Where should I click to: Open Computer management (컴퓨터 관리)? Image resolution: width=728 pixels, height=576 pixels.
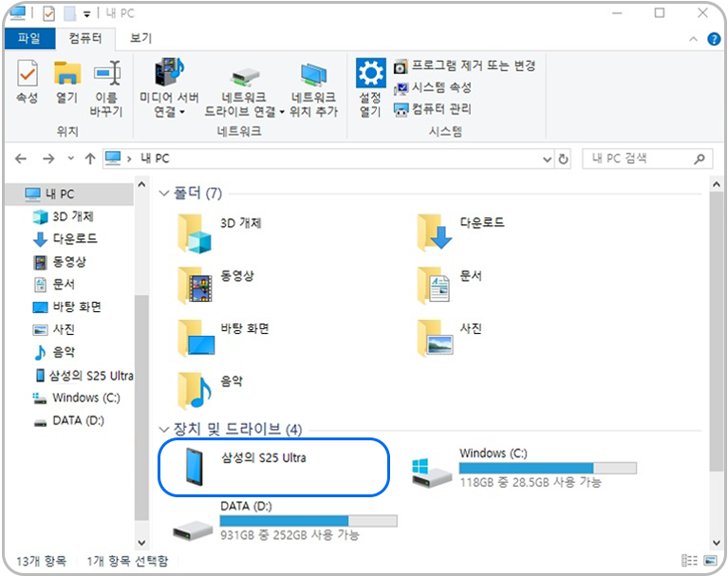[x=433, y=109]
